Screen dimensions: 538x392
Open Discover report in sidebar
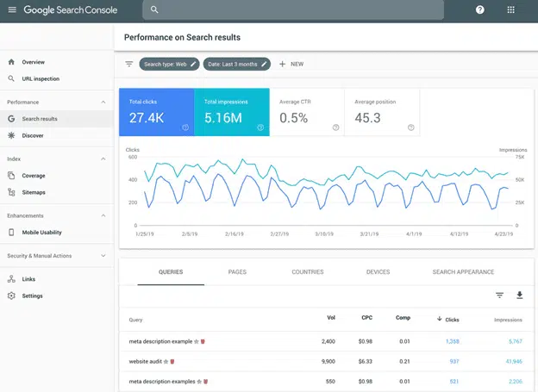pyautogui.click(x=33, y=135)
